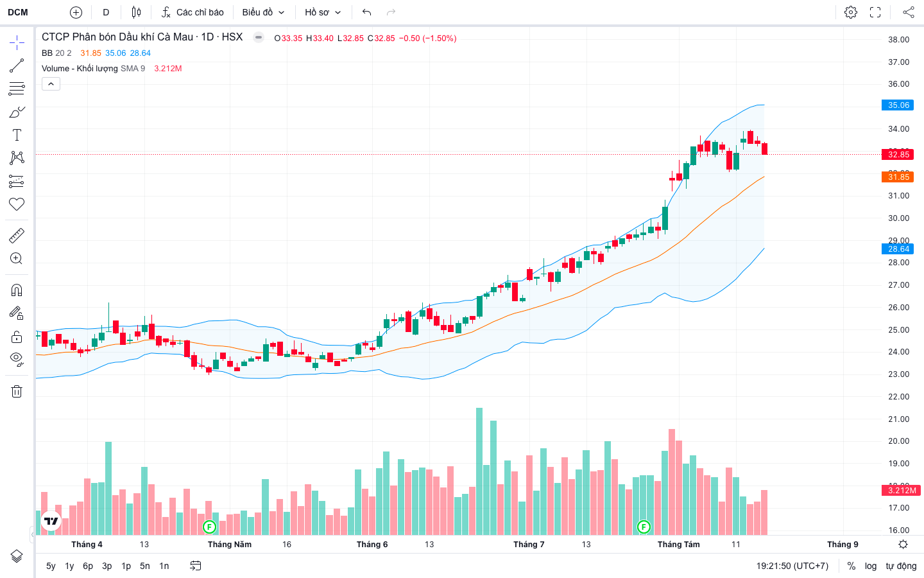Click the blue 28.64 lower band label

click(898, 249)
